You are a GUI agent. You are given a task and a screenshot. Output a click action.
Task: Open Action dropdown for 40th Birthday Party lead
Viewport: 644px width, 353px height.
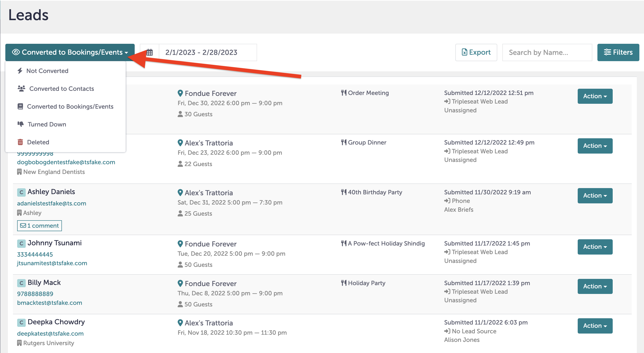coord(595,196)
